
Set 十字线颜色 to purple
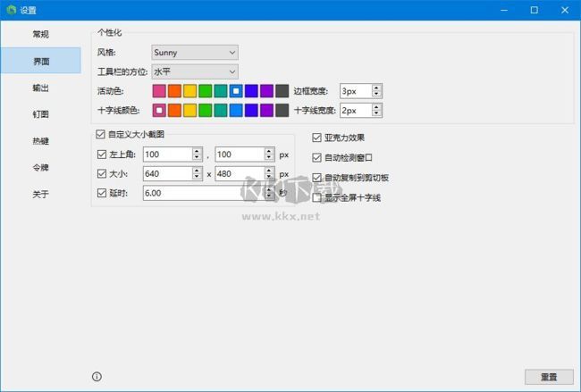point(266,111)
